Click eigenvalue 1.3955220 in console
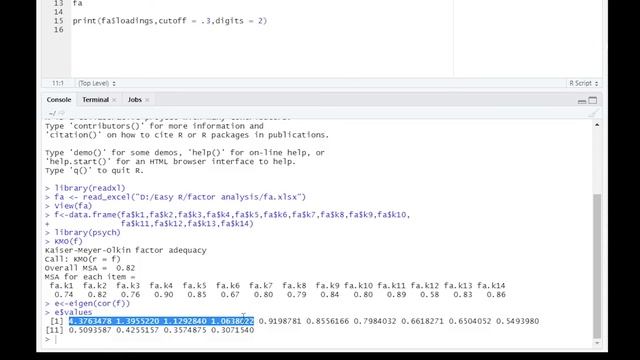Screen dimensions: 640x360 tap(138, 321)
